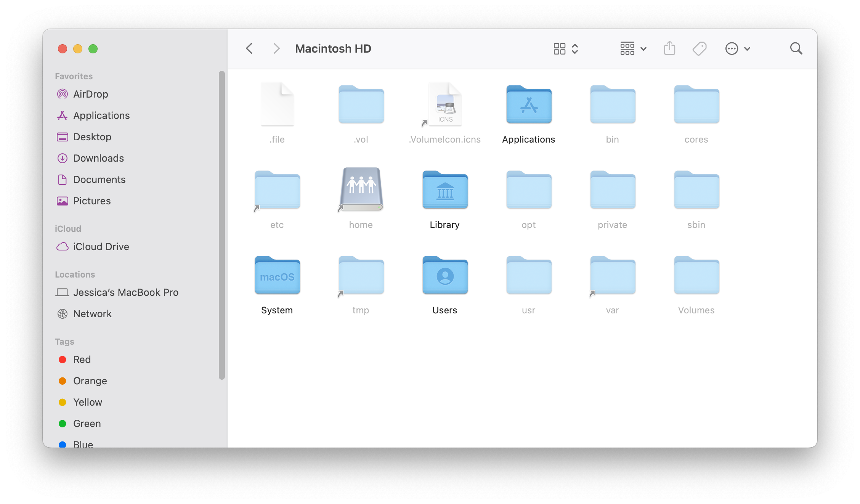Select the Volumes folder
Viewport: 860px width, 504px height.
point(696,275)
